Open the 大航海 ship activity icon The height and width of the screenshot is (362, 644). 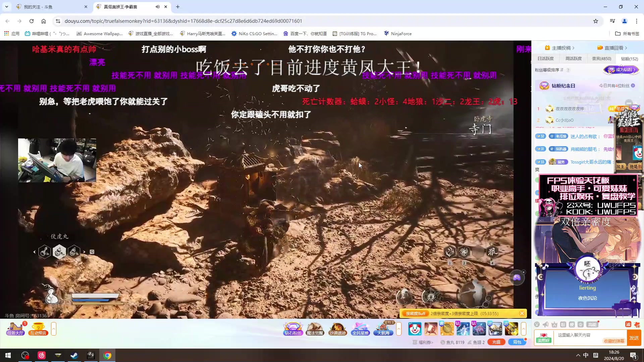383,329
